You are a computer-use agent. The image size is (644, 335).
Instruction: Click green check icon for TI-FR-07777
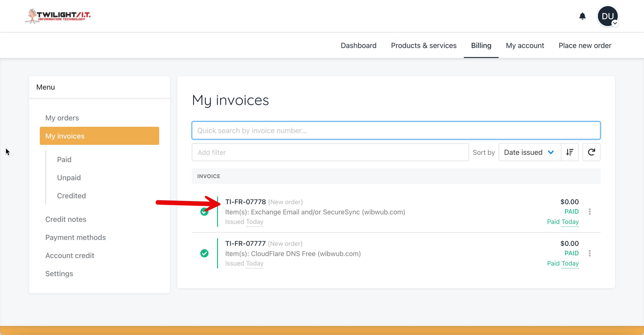pos(204,253)
